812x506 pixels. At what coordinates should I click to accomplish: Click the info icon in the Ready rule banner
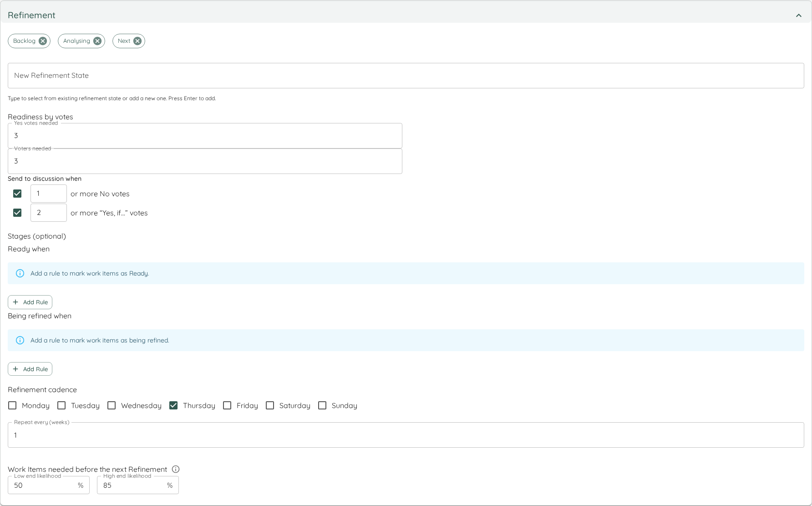click(20, 273)
